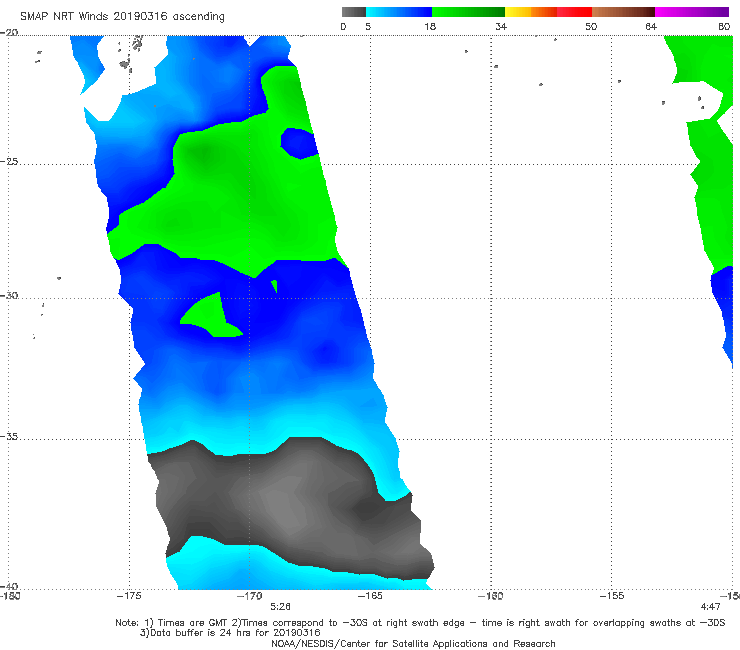Image resolution: width=740 pixels, height=650 pixels.
Task: Click the longitude label "-155"
Action: pos(612,596)
